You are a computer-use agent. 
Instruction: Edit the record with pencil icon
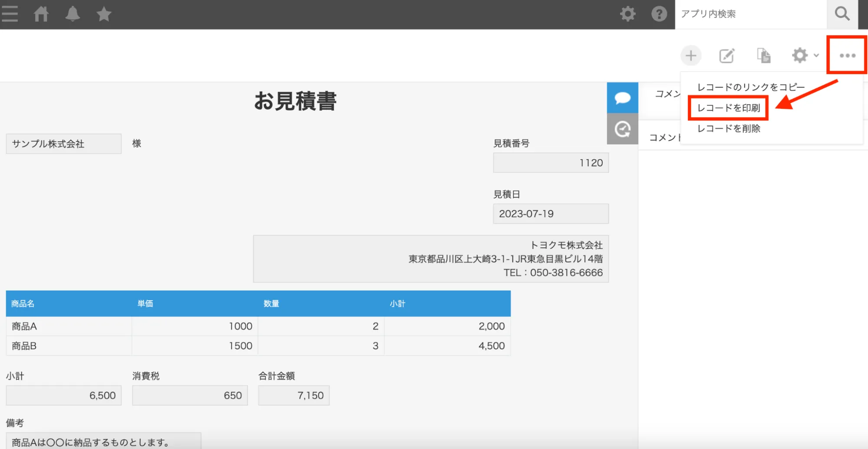[727, 56]
